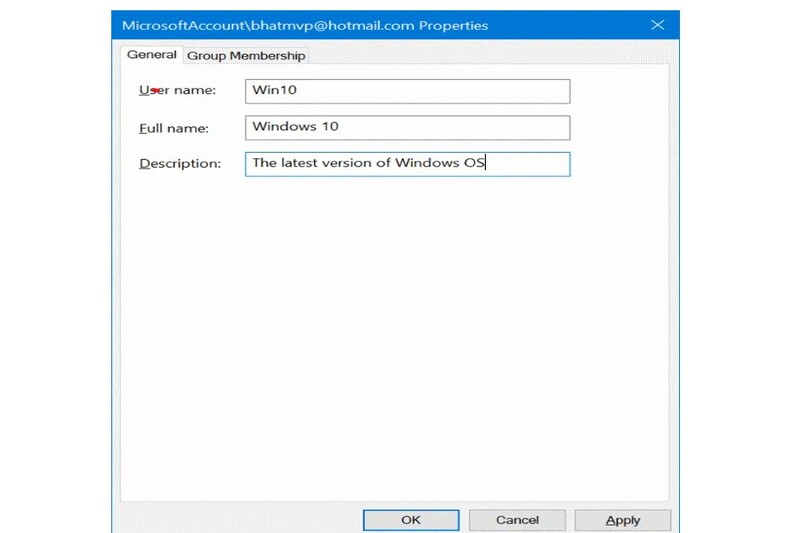Image resolution: width=800 pixels, height=533 pixels.
Task: Click the User name field containing Win10
Action: click(x=407, y=91)
